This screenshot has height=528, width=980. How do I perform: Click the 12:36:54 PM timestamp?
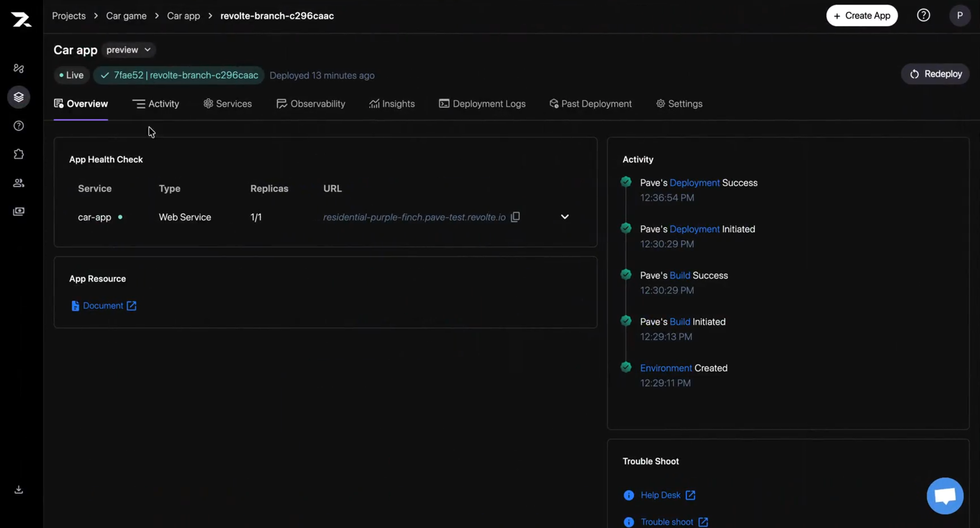pyautogui.click(x=667, y=198)
